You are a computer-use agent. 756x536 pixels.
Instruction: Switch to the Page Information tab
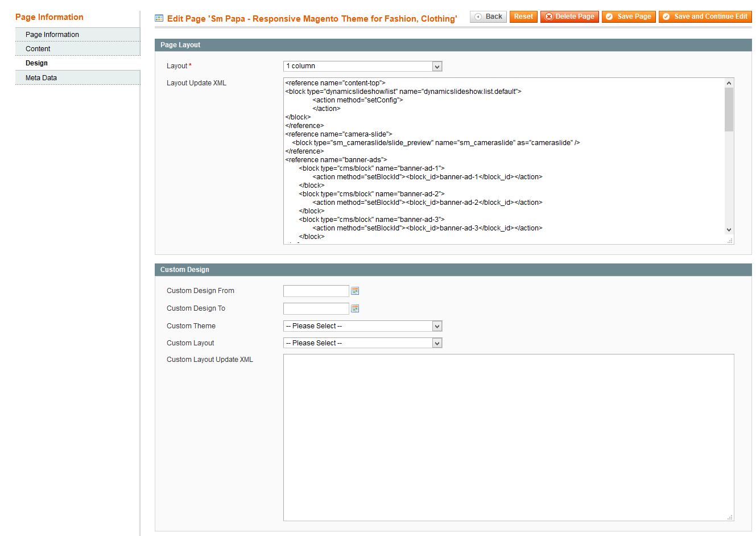tap(52, 35)
